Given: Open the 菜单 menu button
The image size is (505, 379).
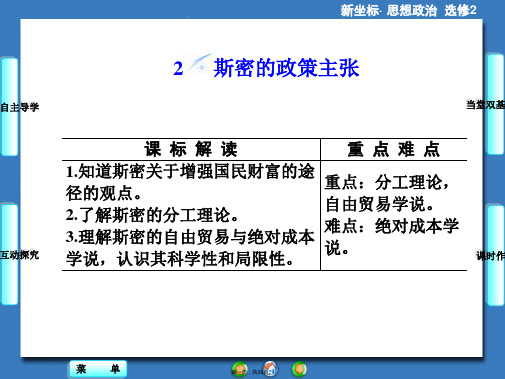Looking at the screenshot, I should pyautogui.click(x=98, y=369).
